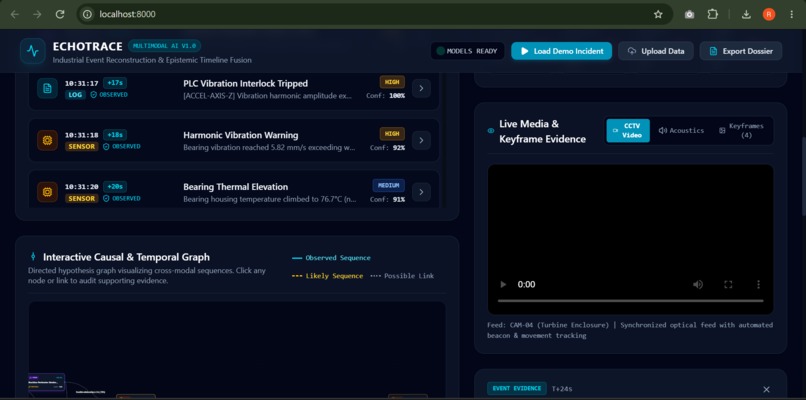This screenshot has height=400, width=806.
Task: Click the SENSOR tag on 10:31:20 event
Action: [81, 198]
